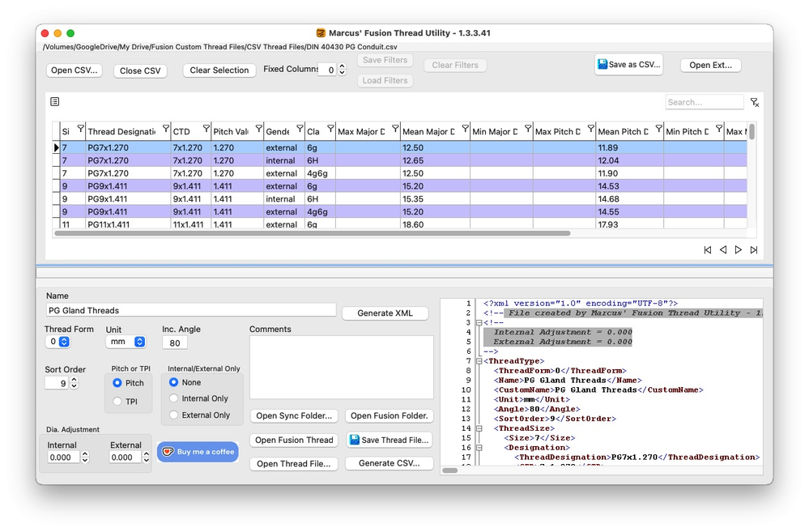The width and height of the screenshot is (809, 532).
Task: Increase the Sort Order value
Action: (74, 380)
